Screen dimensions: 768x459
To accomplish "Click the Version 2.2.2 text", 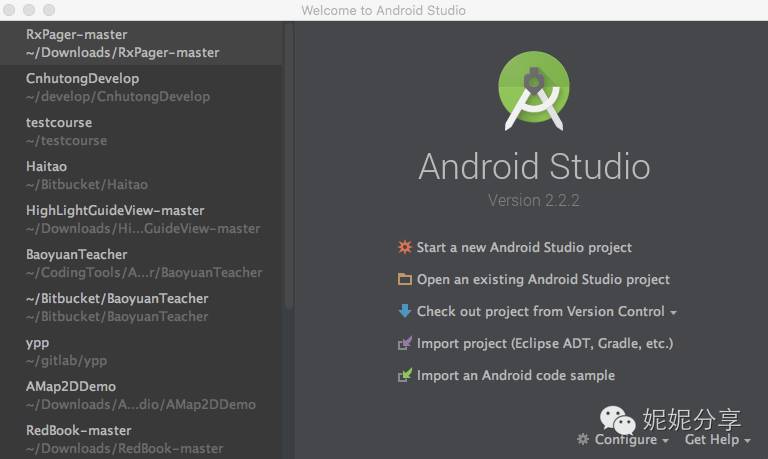I will tap(534, 200).
